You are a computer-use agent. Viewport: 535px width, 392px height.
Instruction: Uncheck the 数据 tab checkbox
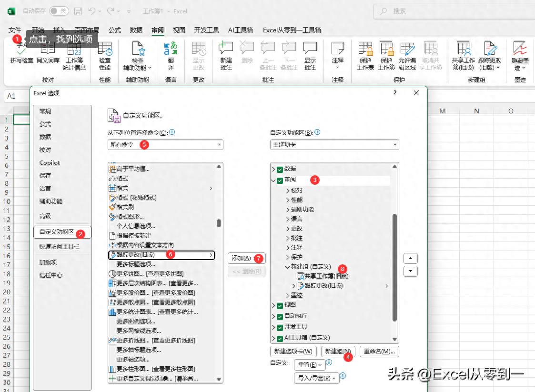[x=280, y=169]
